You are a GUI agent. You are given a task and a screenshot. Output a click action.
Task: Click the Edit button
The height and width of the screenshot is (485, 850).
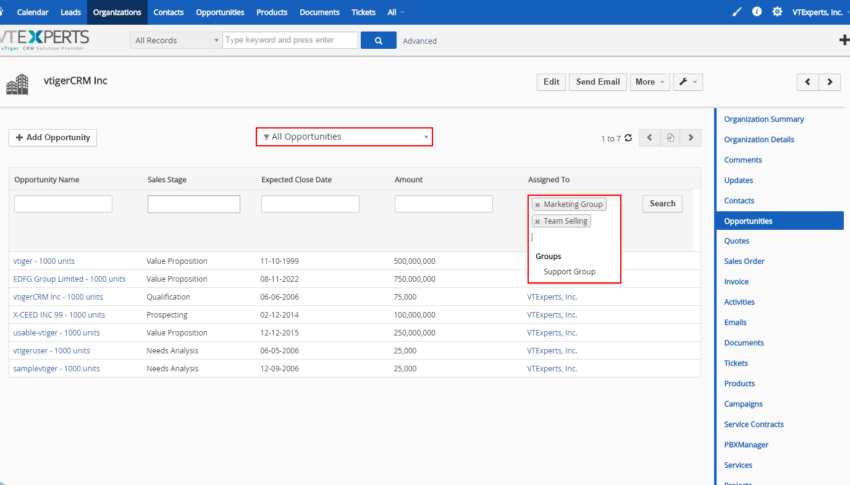click(x=551, y=82)
